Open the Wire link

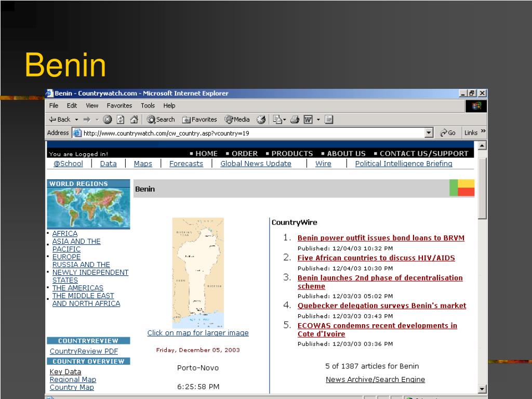pos(323,164)
